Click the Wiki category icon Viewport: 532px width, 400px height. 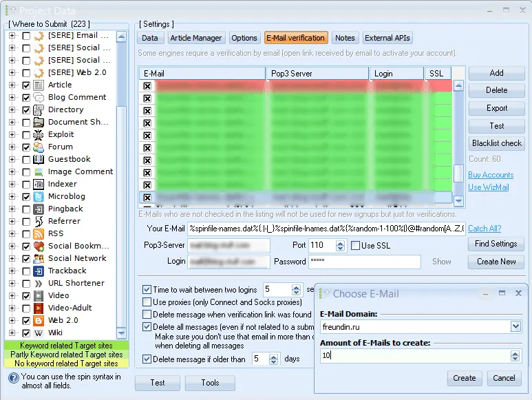pyautogui.click(x=39, y=333)
